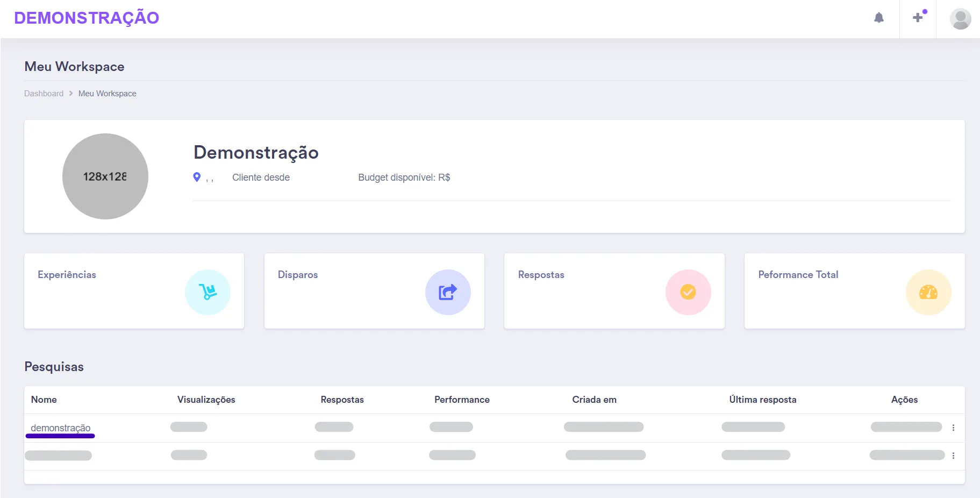Click the Demonstração workspace title
The width and height of the screenshot is (980, 498).
(256, 153)
